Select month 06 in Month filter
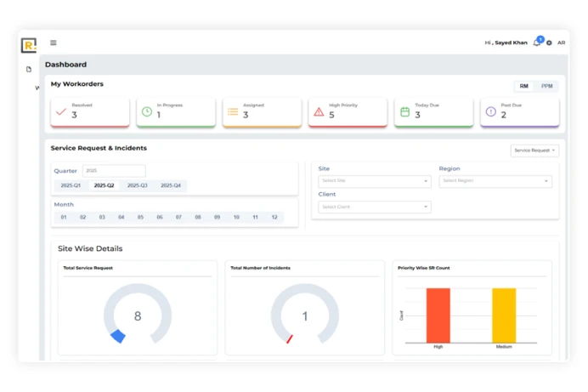 coord(160,218)
